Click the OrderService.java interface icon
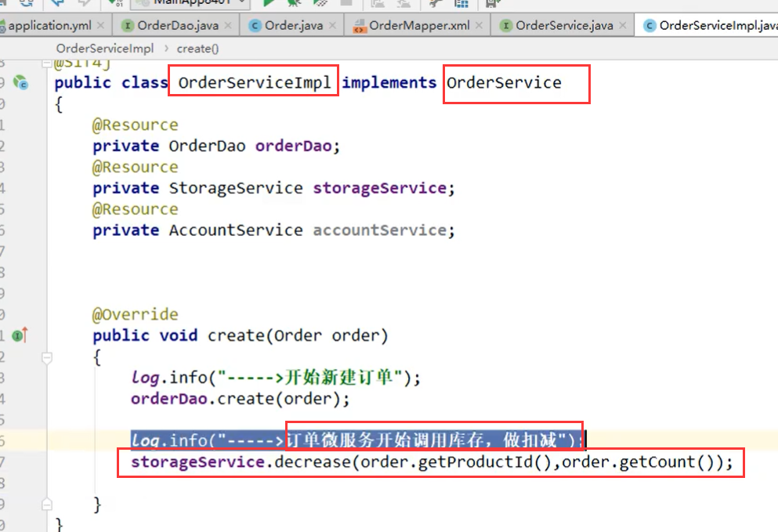The width and height of the screenshot is (778, 532). coord(505,26)
